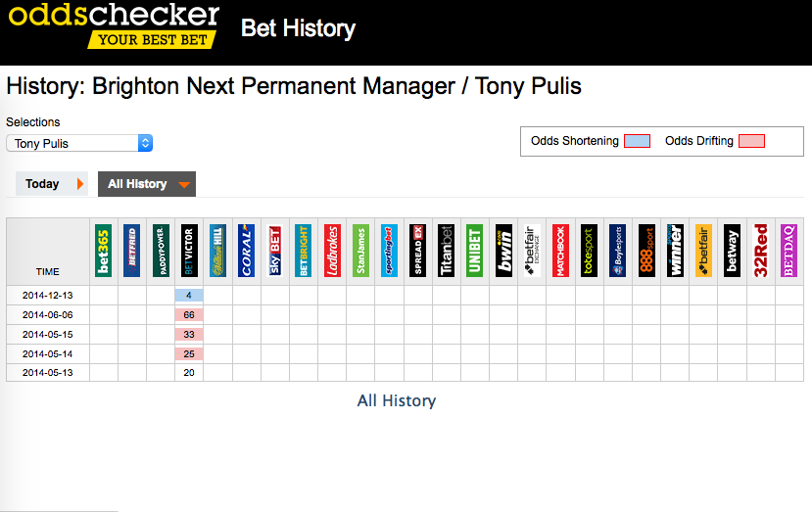
Task: Click the Odds Drifting pink swatch
Action: [x=751, y=141]
